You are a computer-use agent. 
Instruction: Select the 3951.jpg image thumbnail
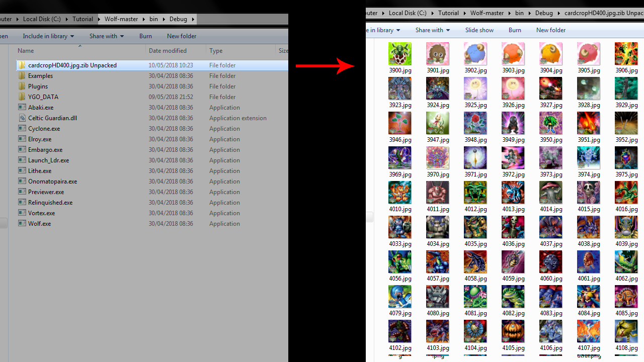pyautogui.click(x=589, y=123)
